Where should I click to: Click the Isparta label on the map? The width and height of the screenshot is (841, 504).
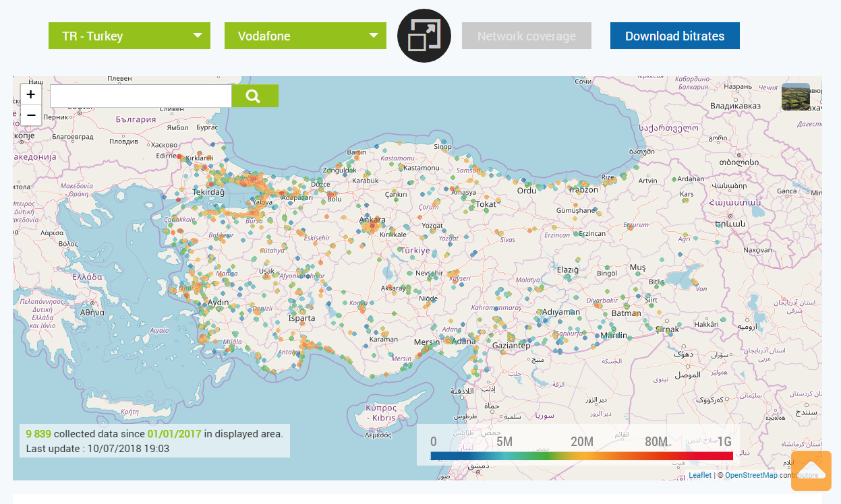[301, 318]
